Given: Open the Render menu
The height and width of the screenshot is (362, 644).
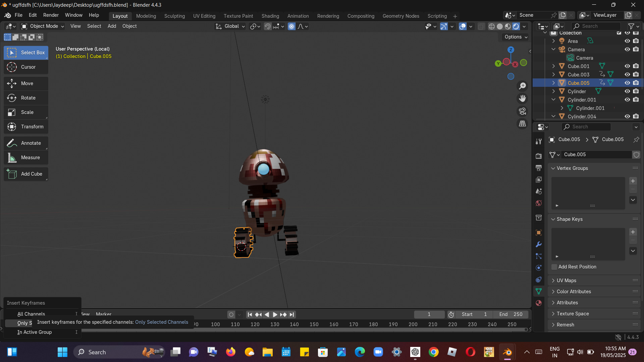Looking at the screenshot, I should point(51,15).
